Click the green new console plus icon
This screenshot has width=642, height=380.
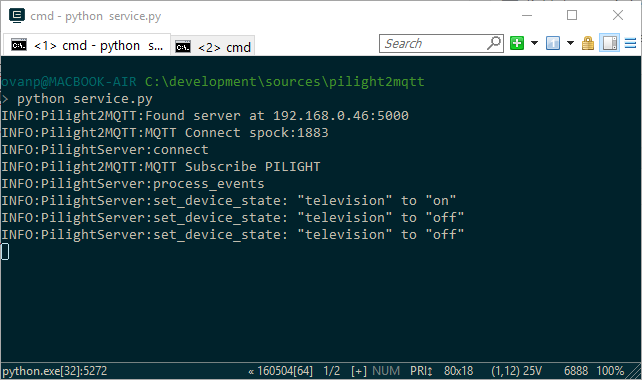click(x=517, y=43)
